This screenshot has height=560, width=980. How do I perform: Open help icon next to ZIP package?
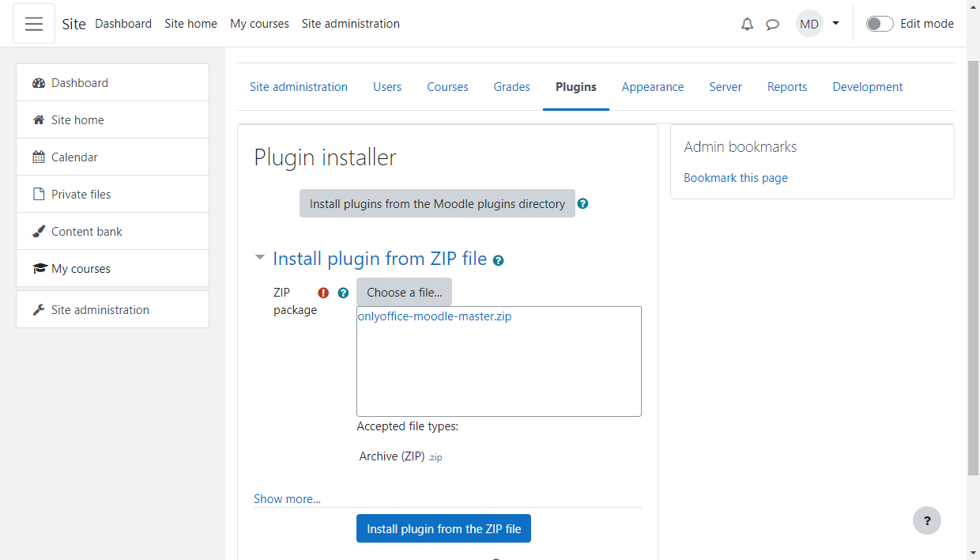pos(343,293)
